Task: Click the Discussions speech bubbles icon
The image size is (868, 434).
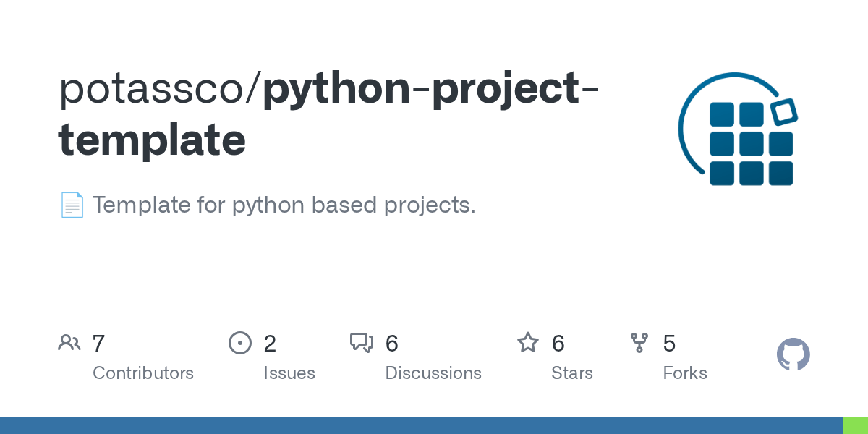Action: pyautogui.click(x=362, y=343)
